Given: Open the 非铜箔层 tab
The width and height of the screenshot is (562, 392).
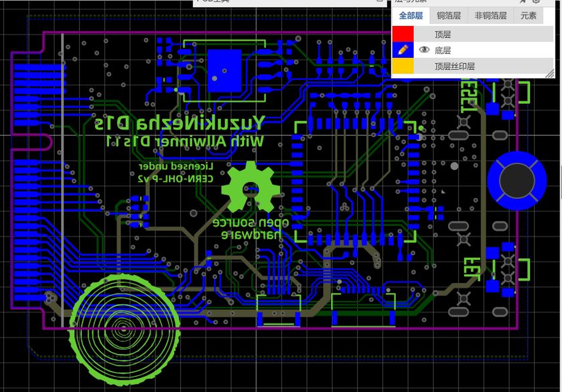Looking at the screenshot, I should tap(491, 16).
